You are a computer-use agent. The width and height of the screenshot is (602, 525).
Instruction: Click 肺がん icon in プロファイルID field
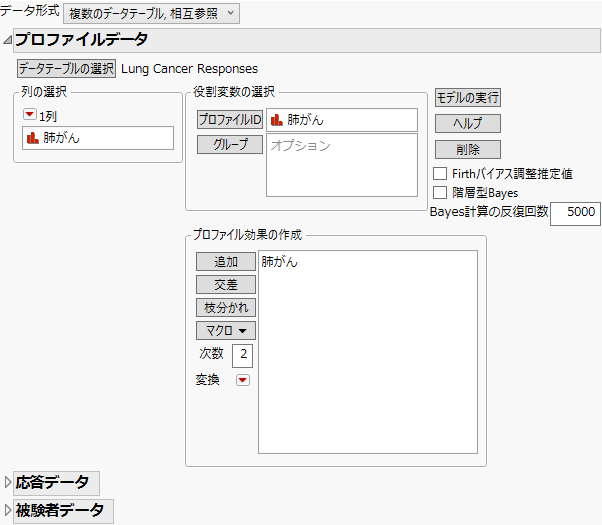(276, 120)
